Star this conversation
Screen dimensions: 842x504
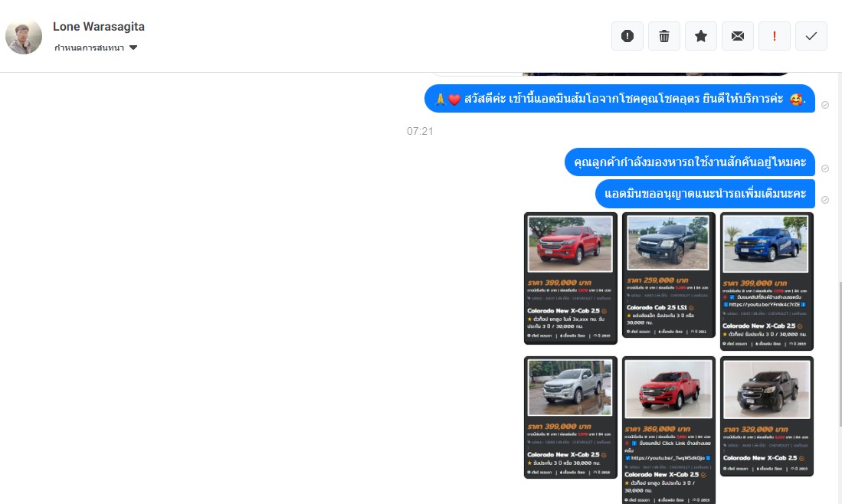701,36
